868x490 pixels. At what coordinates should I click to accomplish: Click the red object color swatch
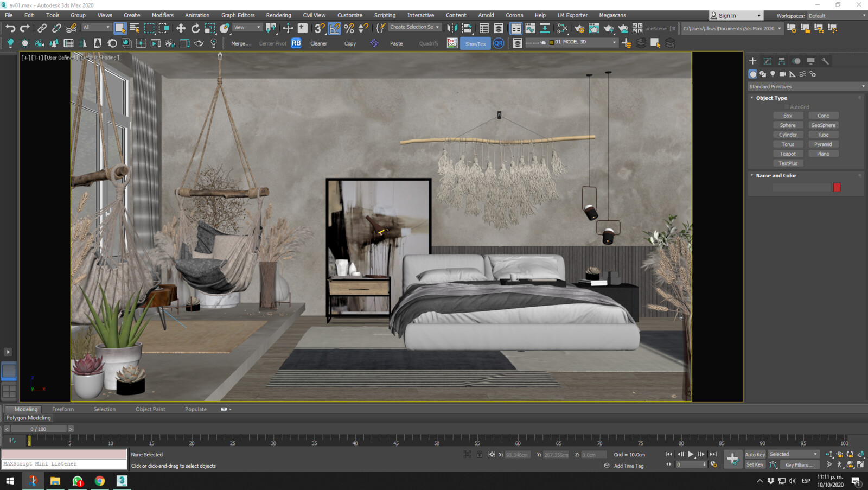[x=837, y=187]
